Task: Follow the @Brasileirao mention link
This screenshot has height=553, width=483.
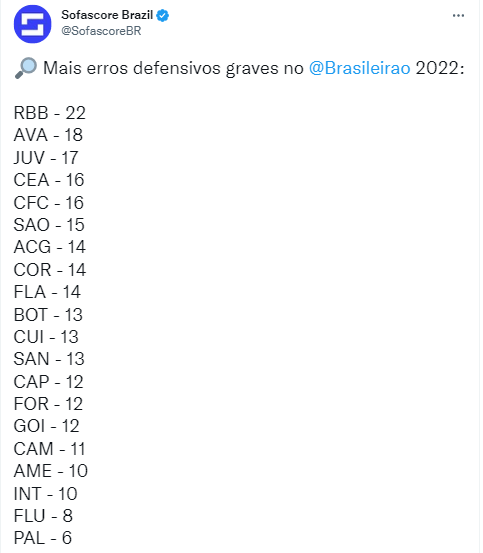Action: pyautogui.click(x=360, y=68)
